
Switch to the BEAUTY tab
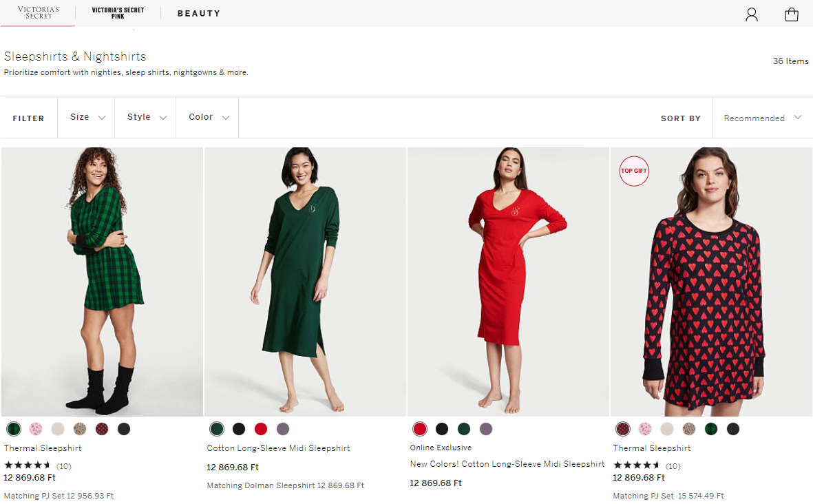[199, 13]
